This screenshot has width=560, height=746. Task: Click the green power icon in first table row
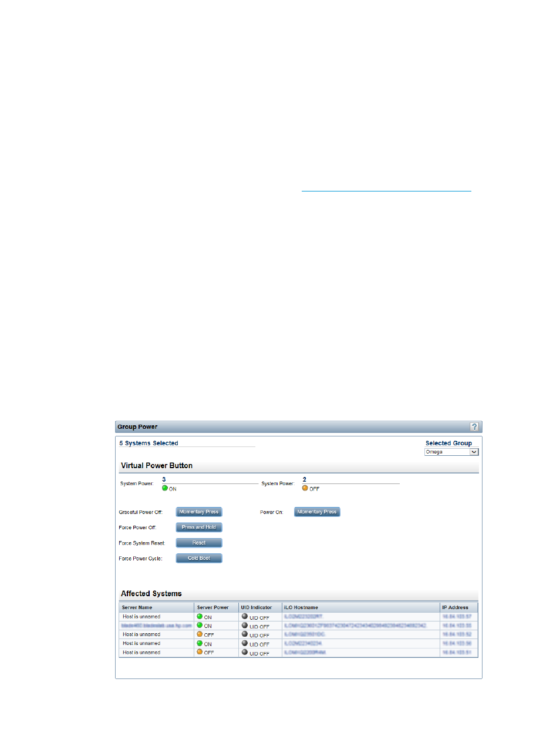(x=200, y=617)
